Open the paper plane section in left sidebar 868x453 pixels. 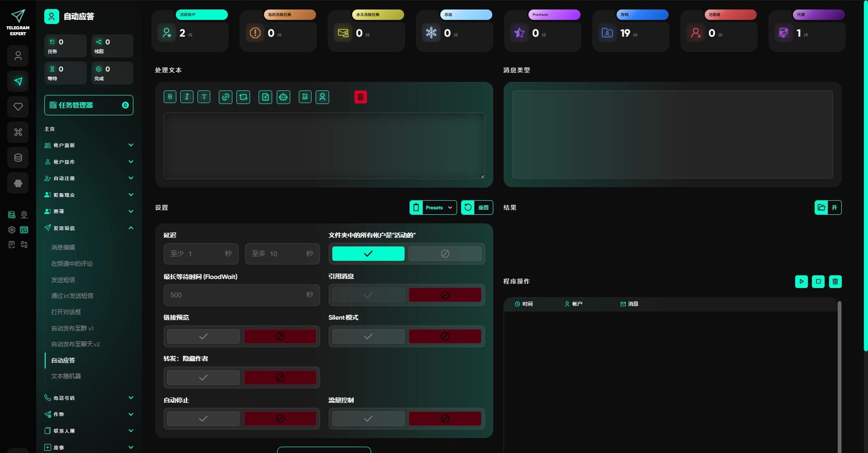coord(18,81)
